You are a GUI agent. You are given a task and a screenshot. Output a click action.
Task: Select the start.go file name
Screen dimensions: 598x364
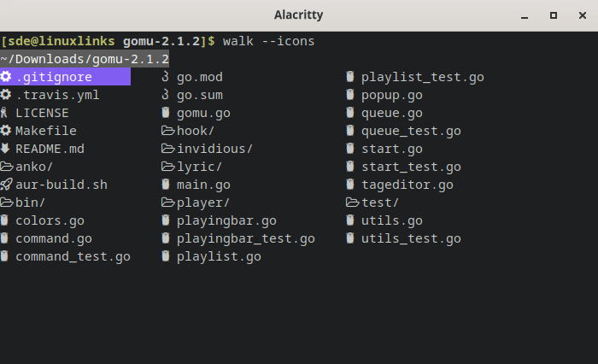[392, 150]
